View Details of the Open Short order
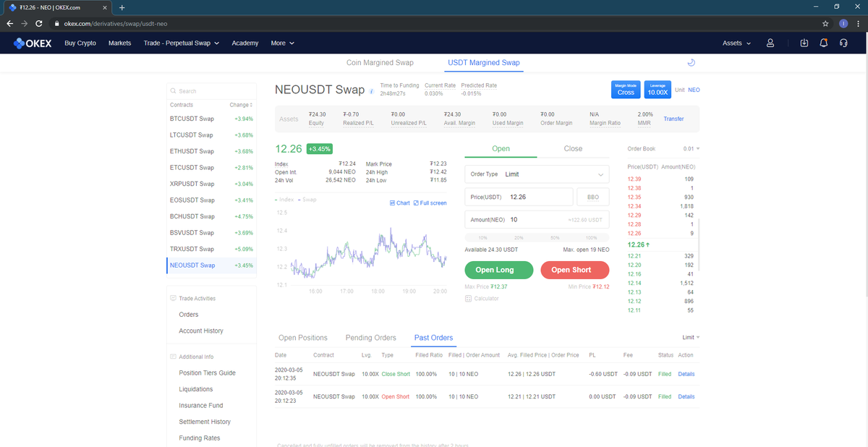868x447 pixels. (686, 396)
